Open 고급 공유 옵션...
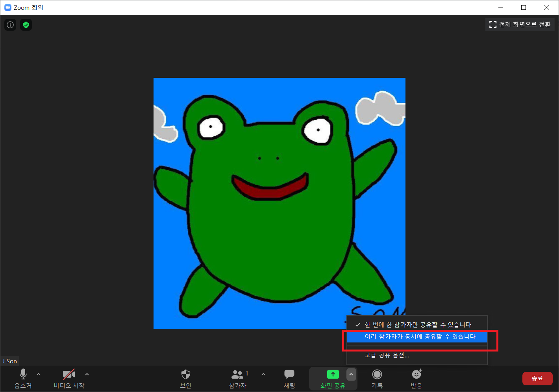 tap(417, 355)
